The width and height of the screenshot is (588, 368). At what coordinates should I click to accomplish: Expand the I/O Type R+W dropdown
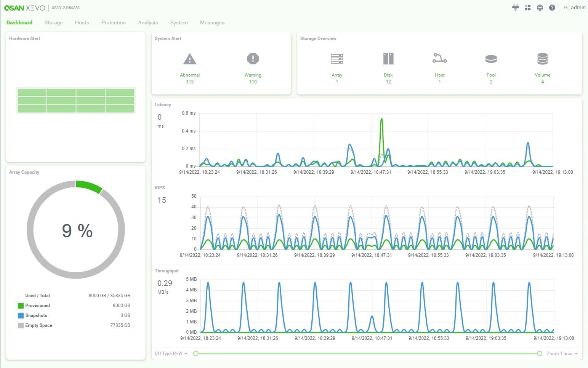171,354
